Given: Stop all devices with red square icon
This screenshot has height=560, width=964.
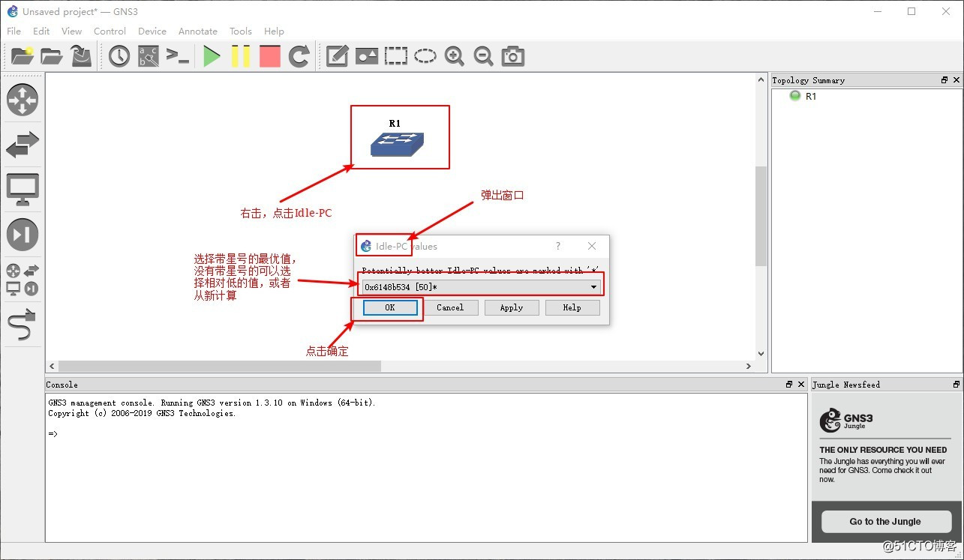Looking at the screenshot, I should tap(269, 56).
